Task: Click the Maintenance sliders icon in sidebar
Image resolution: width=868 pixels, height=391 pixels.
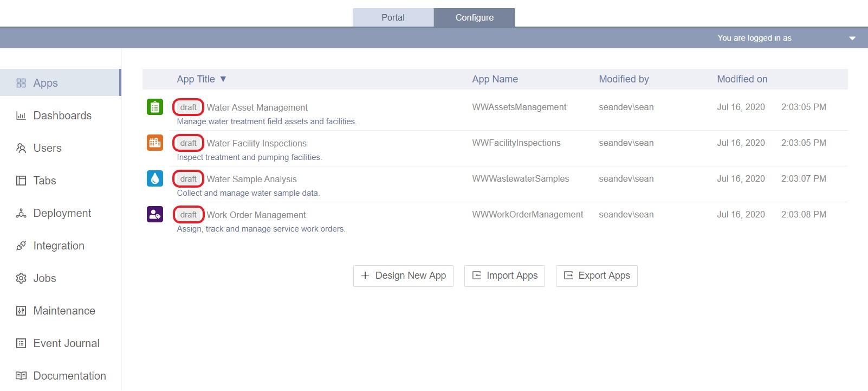Action: tap(21, 311)
